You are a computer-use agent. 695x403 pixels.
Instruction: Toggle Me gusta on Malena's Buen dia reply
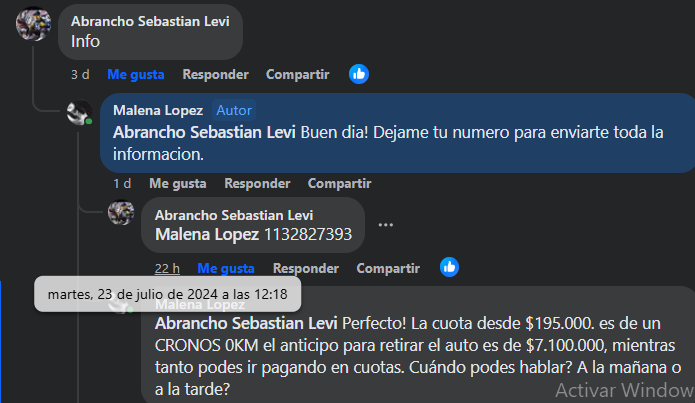click(x=177, y=183)
